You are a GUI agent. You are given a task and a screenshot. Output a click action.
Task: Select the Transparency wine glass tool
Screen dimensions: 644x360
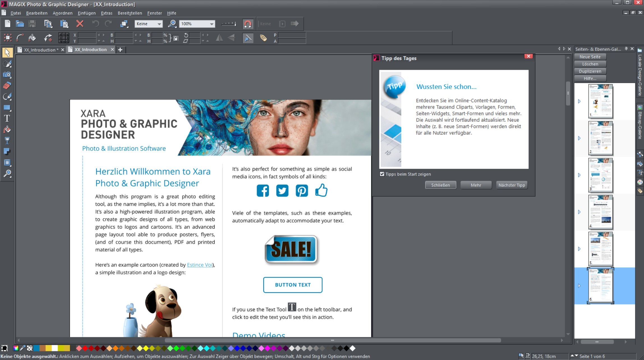7,140
